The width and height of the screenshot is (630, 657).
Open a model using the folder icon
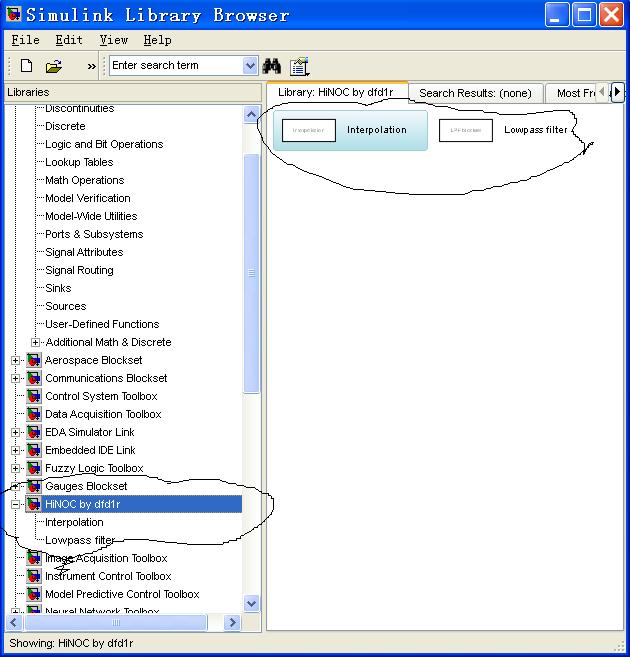point(54,66)
